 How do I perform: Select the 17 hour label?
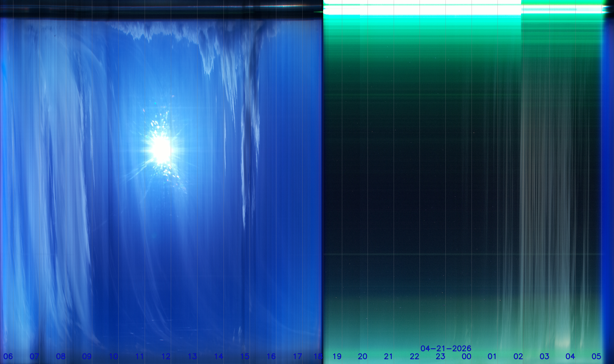point(297,356)
